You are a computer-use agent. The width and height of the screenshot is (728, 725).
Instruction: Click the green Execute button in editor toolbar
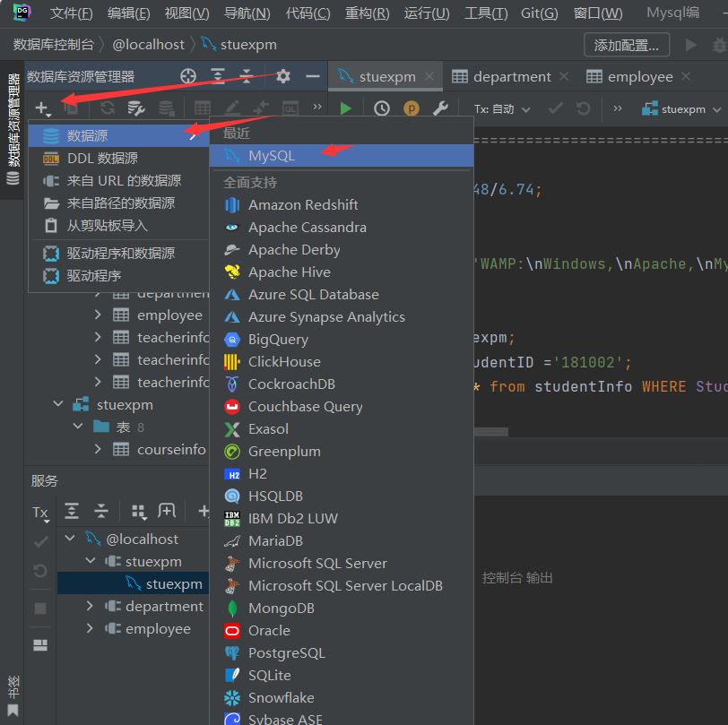(345, 108)
